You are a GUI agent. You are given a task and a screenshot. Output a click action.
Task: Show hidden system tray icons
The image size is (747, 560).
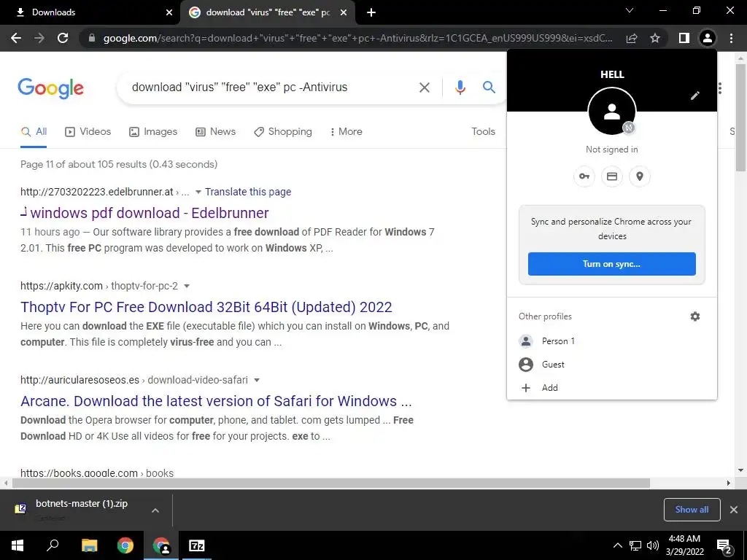tap(617, 545)
